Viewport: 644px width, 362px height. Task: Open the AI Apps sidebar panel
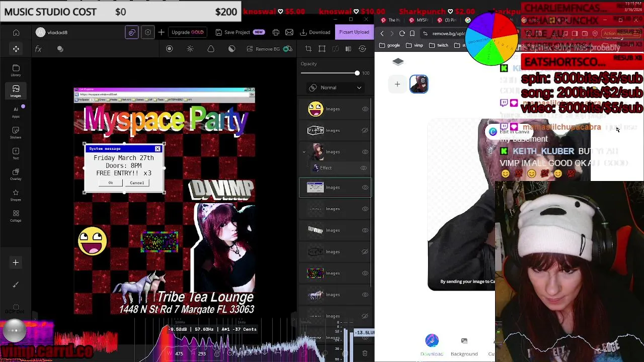[x=16, y=112]
